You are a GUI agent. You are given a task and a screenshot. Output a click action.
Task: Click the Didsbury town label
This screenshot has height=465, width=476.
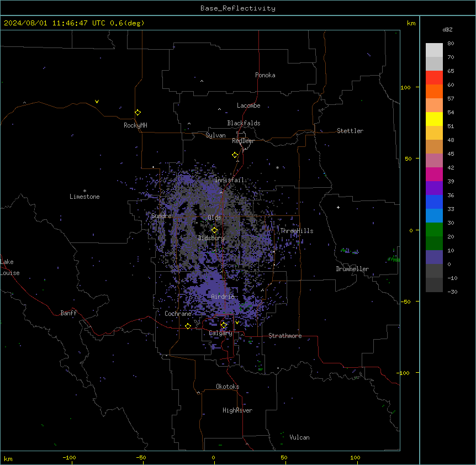pos(211,238)
